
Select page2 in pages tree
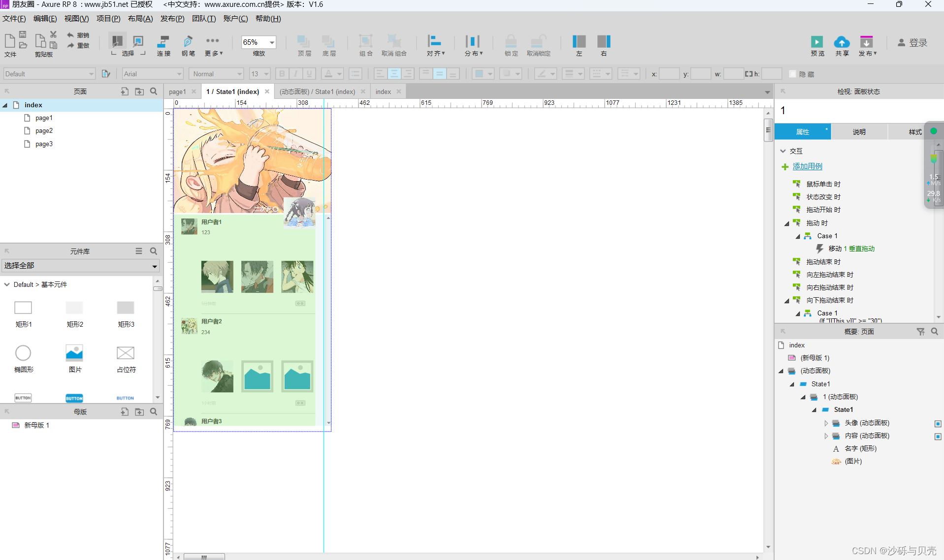[44, 131]
